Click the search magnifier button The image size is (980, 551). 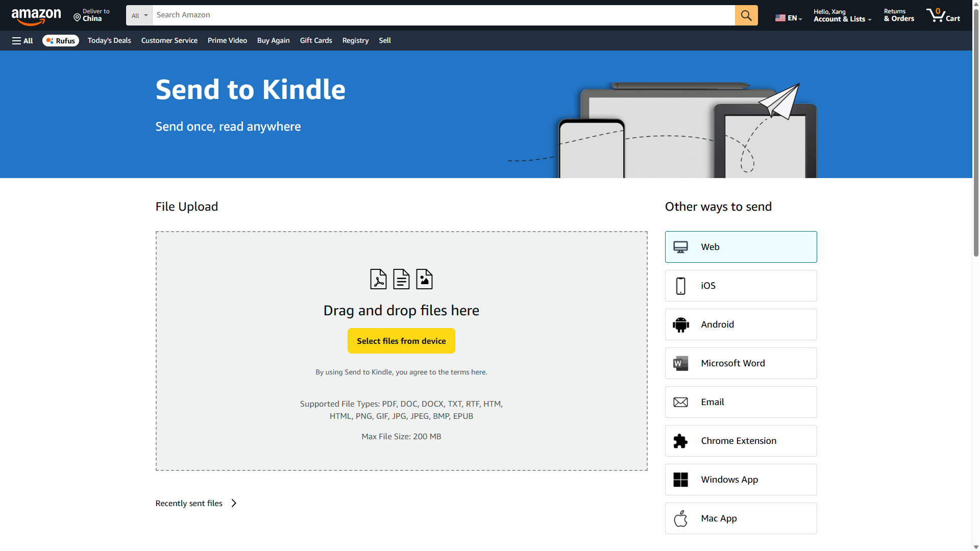tap(746, 15)
